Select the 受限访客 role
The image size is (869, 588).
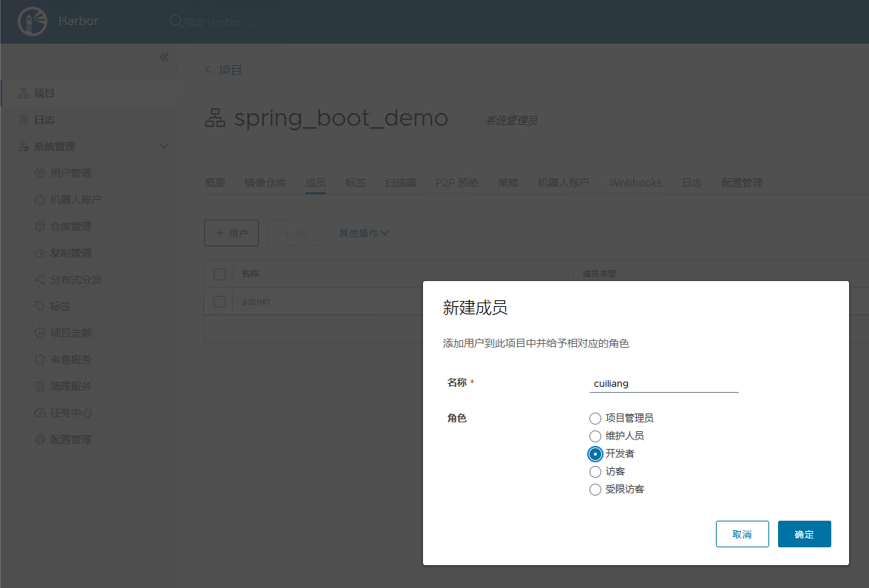tap(595, 490)
